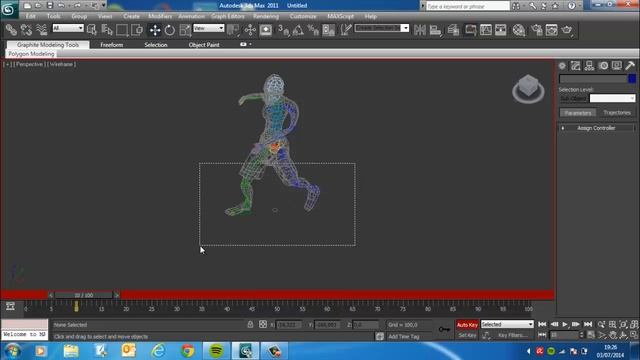This screenshot has height=360, width=640.
Task: Click the Align tool icon
Action: point(436,30)
